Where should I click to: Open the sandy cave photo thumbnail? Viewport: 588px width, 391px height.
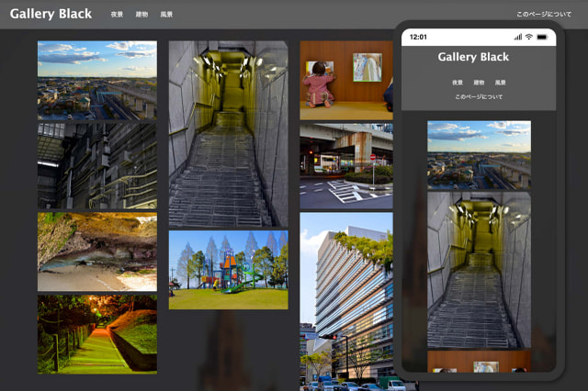96,252
